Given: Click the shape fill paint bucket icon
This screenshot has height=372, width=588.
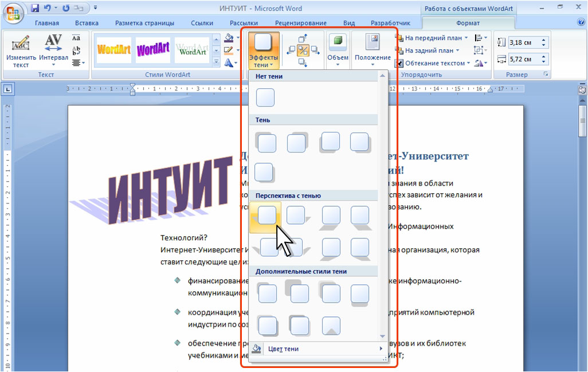Looking at the screenshot, I should (228, 37).
